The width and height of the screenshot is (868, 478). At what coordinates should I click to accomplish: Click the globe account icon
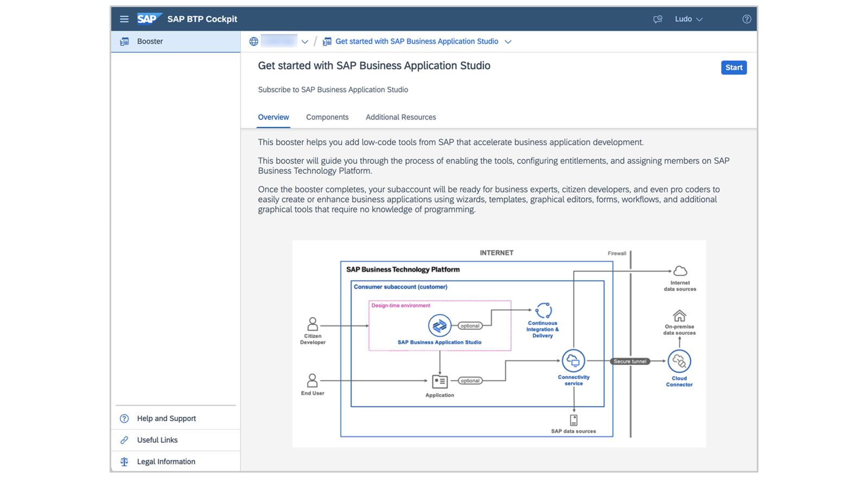click(x=253, y=41)
